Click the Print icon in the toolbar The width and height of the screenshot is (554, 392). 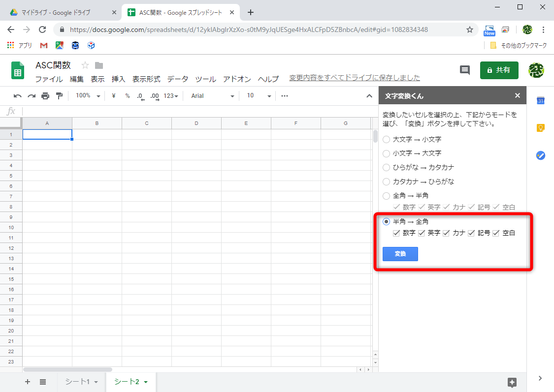point(44,96)
